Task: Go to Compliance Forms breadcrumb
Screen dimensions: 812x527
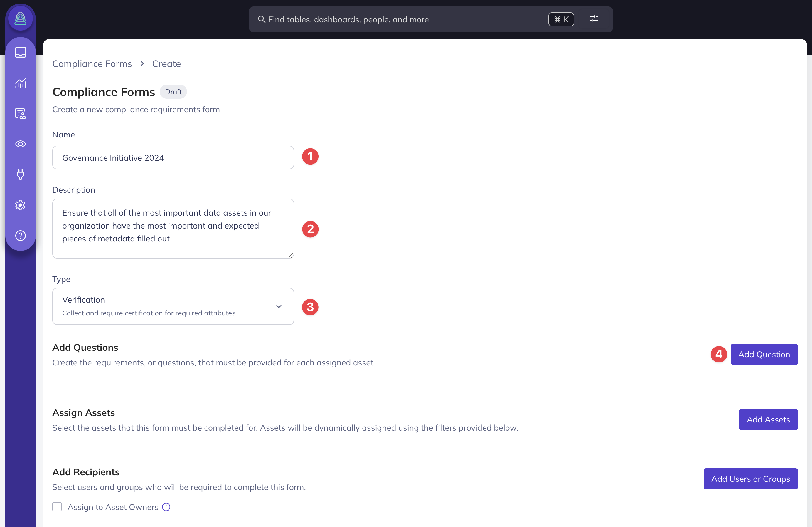Action: pos(92,64)
